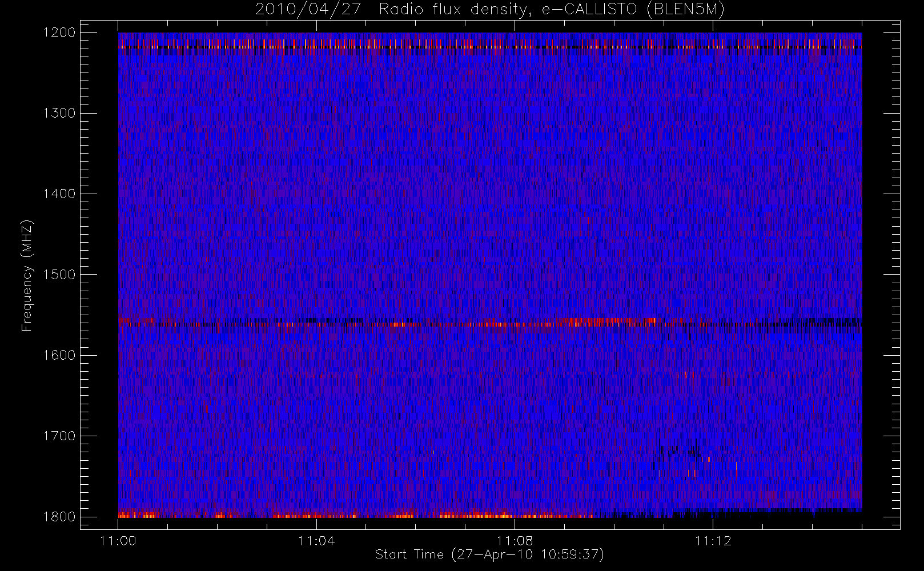The width and height of the screenshot is (924, 571).
Task: Select the 1300 frequency tick label
Action: (59, 113)
